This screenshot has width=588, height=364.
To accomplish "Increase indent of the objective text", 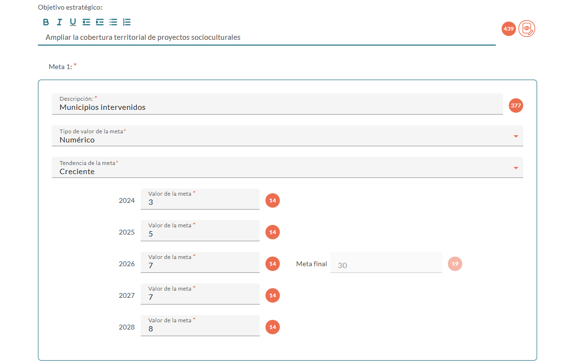I will pos(100,22).
